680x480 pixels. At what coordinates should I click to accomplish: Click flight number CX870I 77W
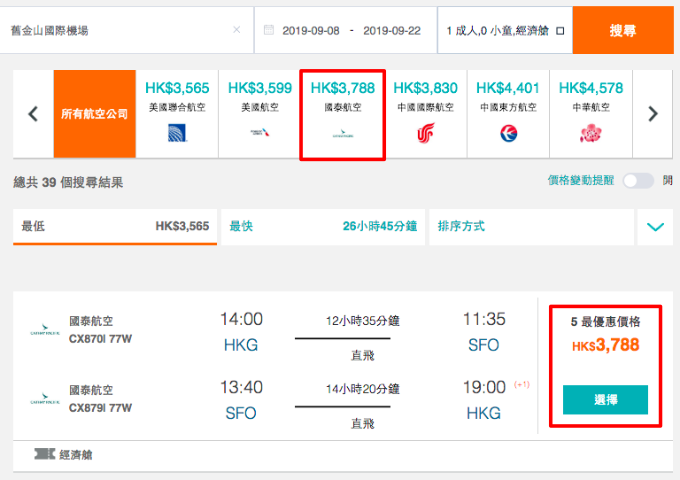click(100, 339)
